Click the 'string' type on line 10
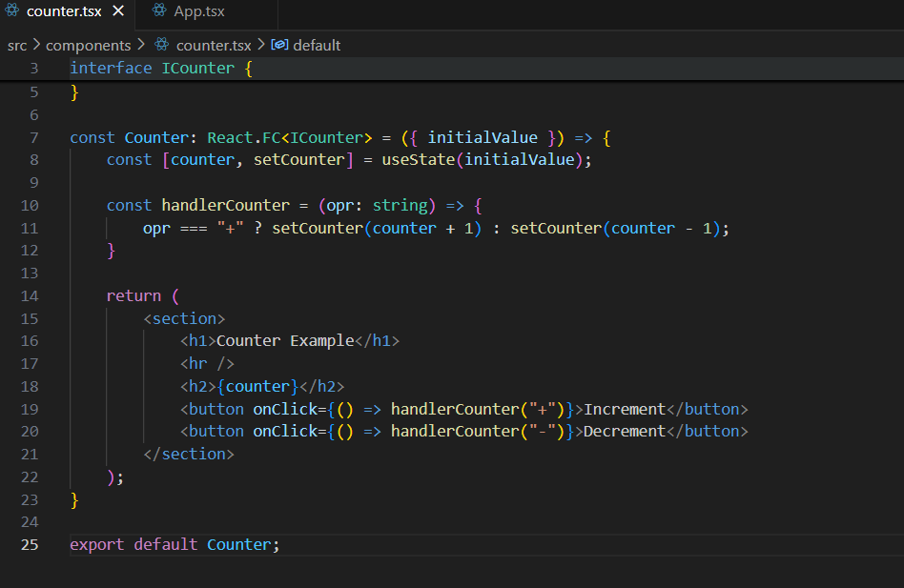Viewport: 904px width, 588px height. coord(401,206)
